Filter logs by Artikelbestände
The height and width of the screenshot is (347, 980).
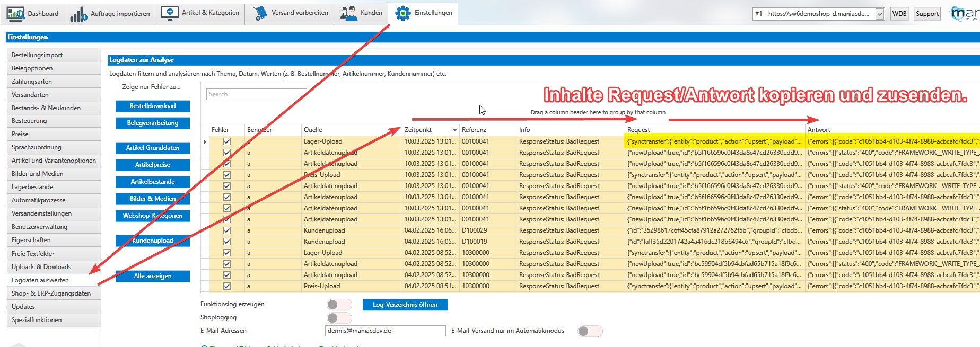point(153,182)
